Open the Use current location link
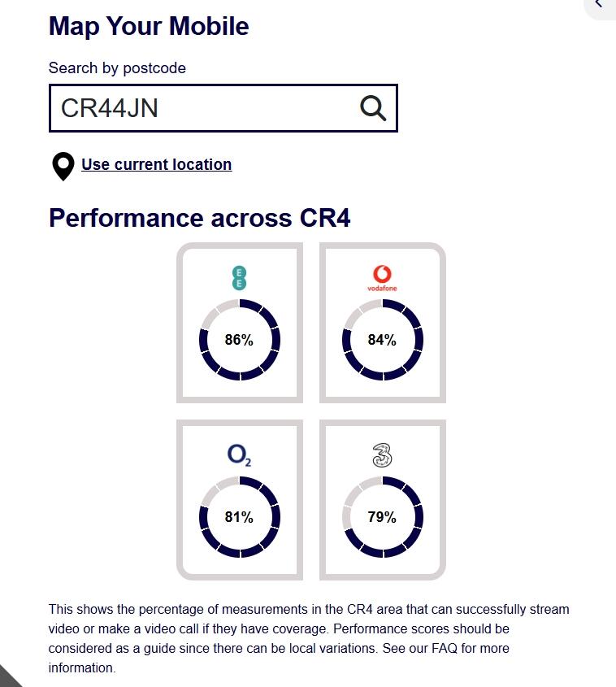616x687 pixels. pyautogui.click(x=156, y=164)
